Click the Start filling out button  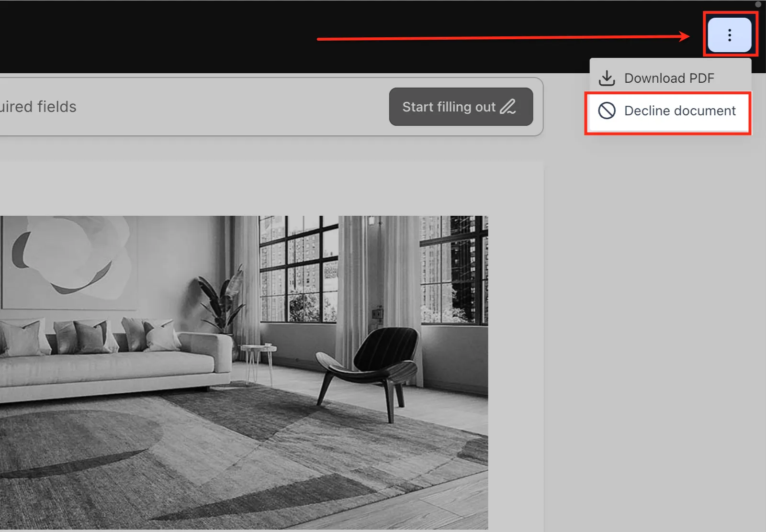pyautogui.click(x=461, y=107)
